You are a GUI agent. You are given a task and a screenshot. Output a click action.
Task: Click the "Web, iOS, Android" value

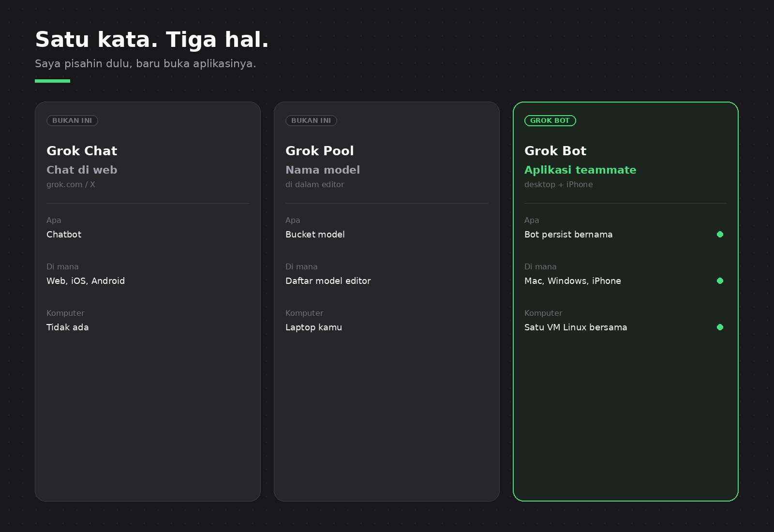click(x=86, y=281)
